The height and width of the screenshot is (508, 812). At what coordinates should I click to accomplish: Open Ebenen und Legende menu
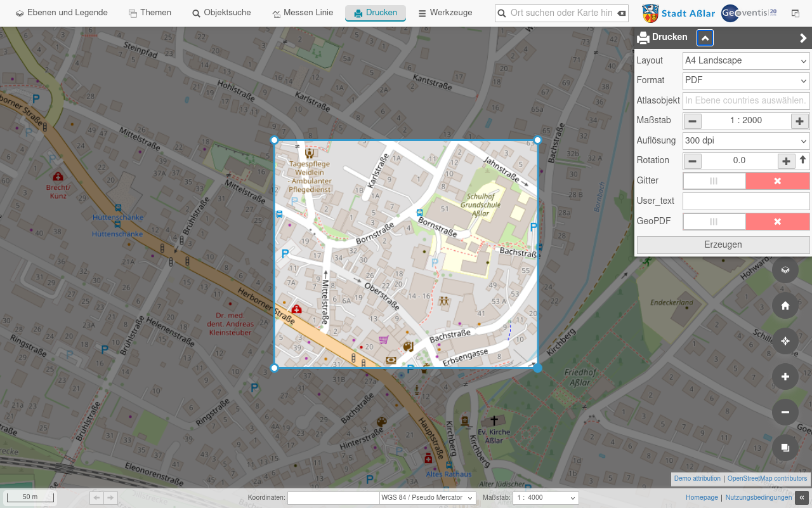(x=62, y=13)
